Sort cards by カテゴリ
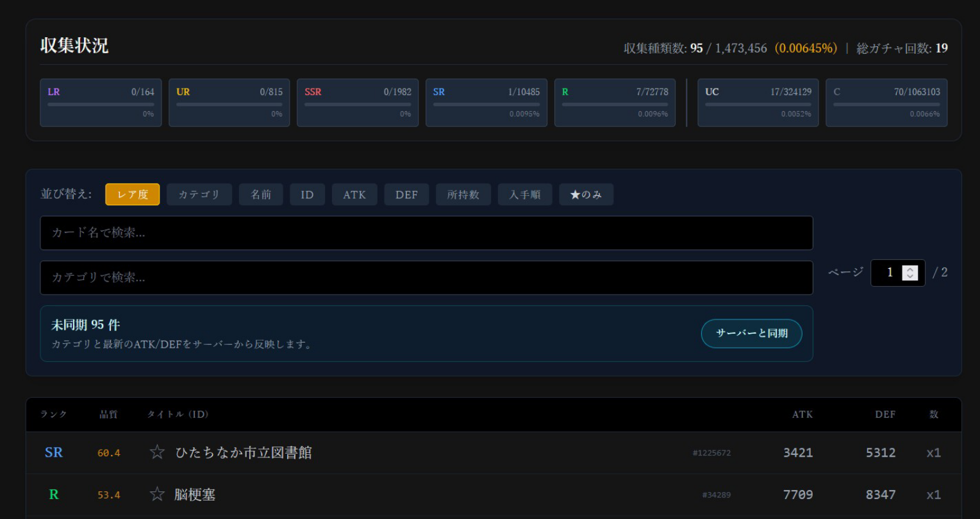Image resolution: width=980 pixels, height=519 pixels. [x=199, y=194]
